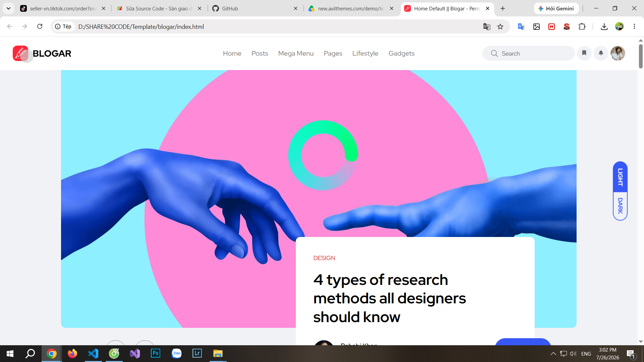Open the browser Downloads icon
This screenshot has width=644, height=362.
coord(604,26)
